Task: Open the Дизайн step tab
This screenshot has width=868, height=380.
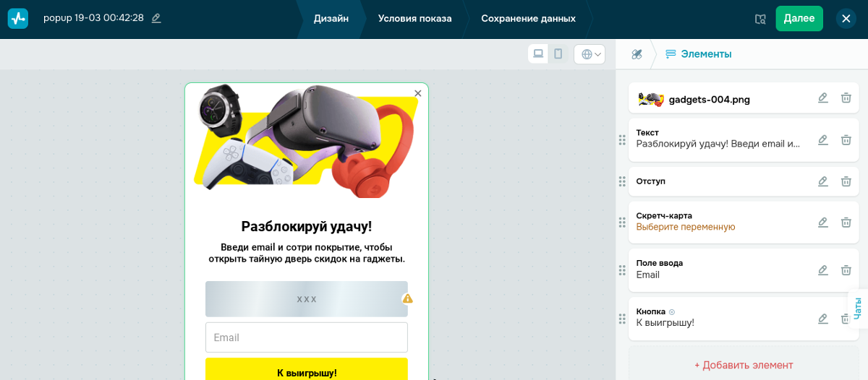Action: click(x=331, y=19)
